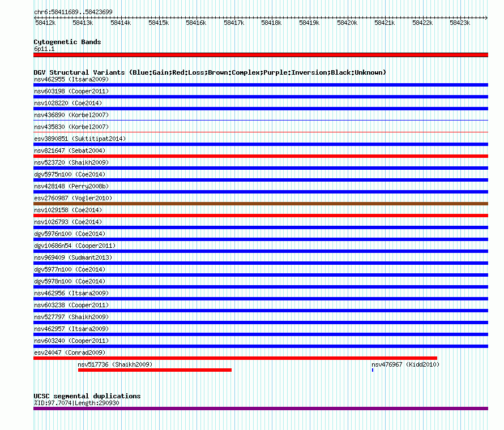Click the 58421k ruler tick label
This screenshot has width=504, height=430.
pos(385,23)
